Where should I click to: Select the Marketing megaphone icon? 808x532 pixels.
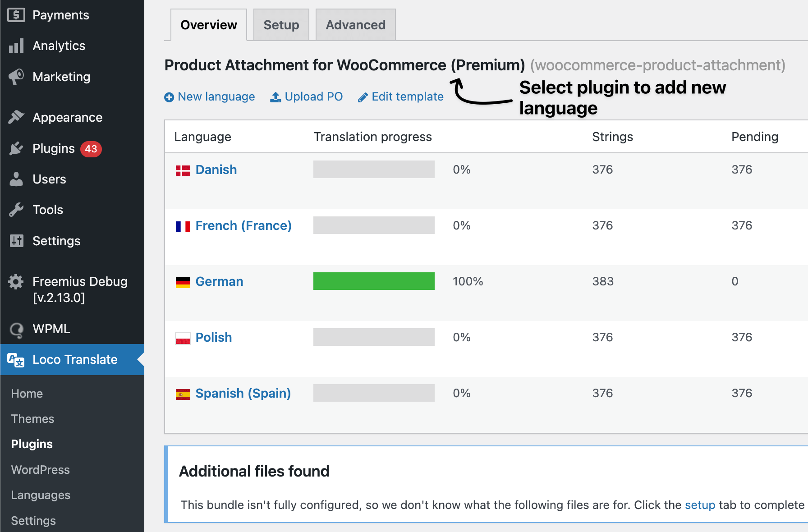tap(16, 76)
